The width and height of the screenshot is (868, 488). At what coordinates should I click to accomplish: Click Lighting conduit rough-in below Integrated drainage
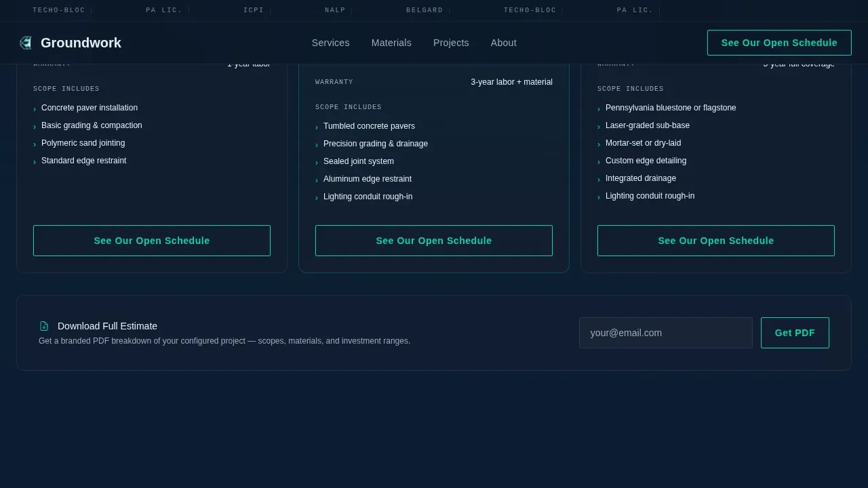click(x=650, y=196)
